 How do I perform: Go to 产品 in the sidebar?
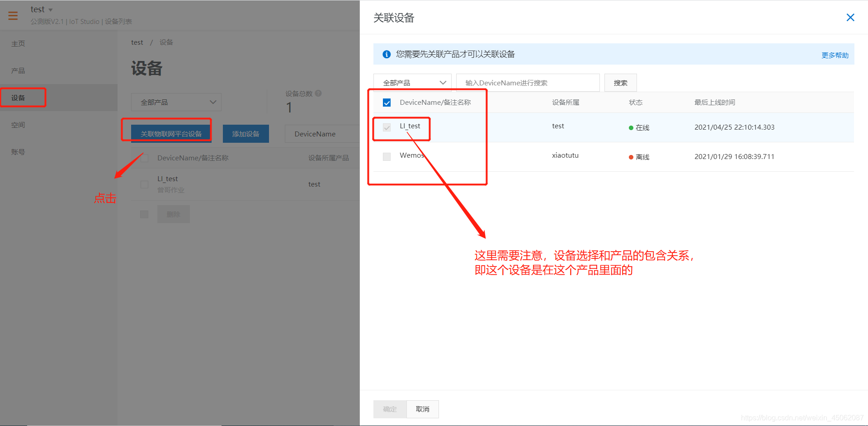click(18, 70)
